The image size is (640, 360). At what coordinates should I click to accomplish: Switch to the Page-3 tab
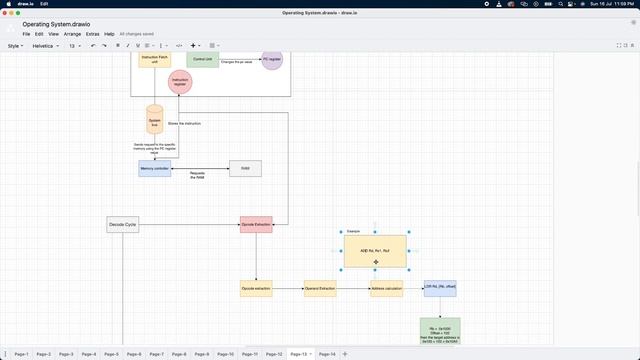(x=66, y=354)
